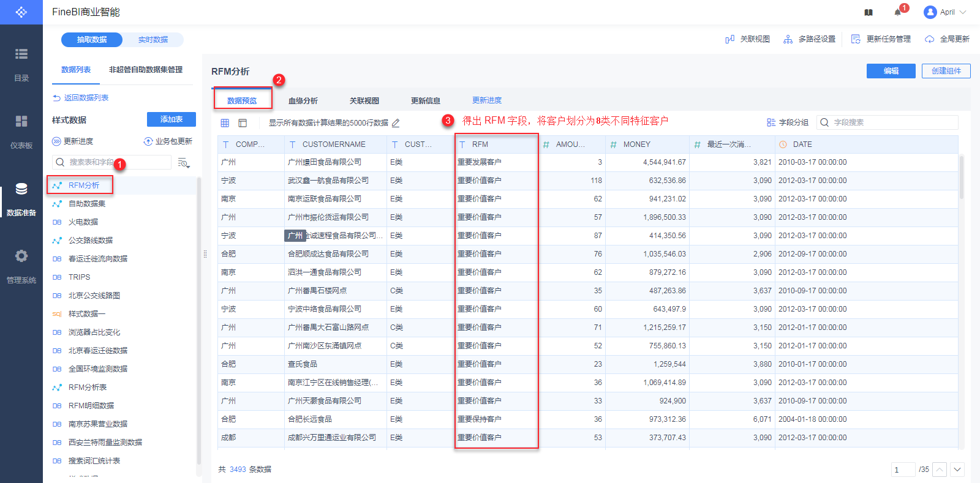Click in the 字段搜索 search field
The width and height of the screenshot is (980, 483).
point(888,122)
